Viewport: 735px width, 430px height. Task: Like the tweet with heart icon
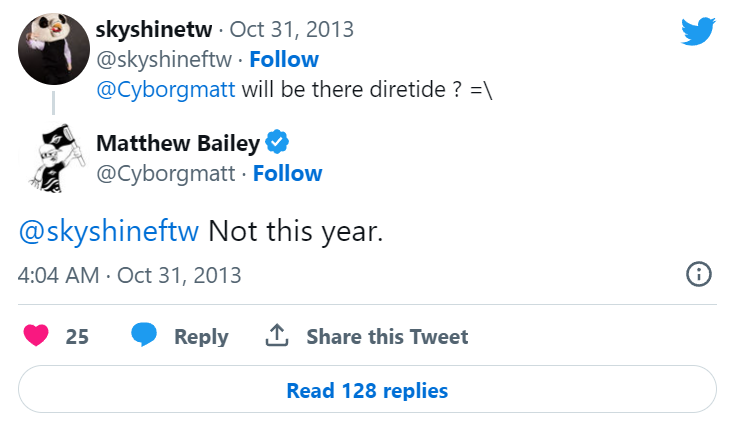35,336
